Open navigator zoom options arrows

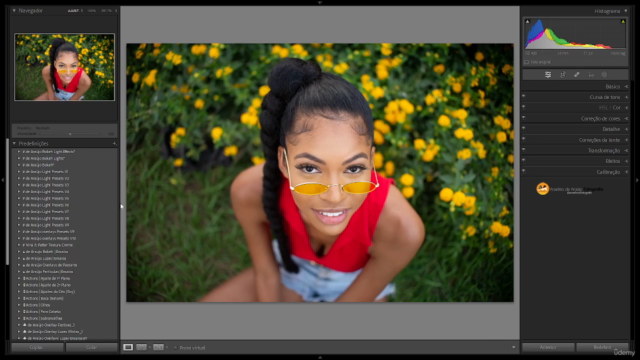(x=116, y=11)
